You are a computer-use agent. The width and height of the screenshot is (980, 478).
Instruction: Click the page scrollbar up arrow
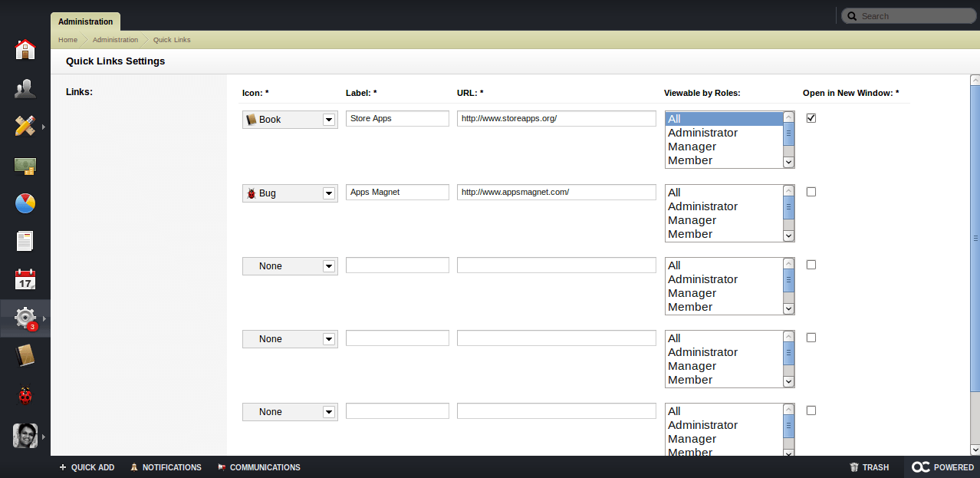point(975,80)
